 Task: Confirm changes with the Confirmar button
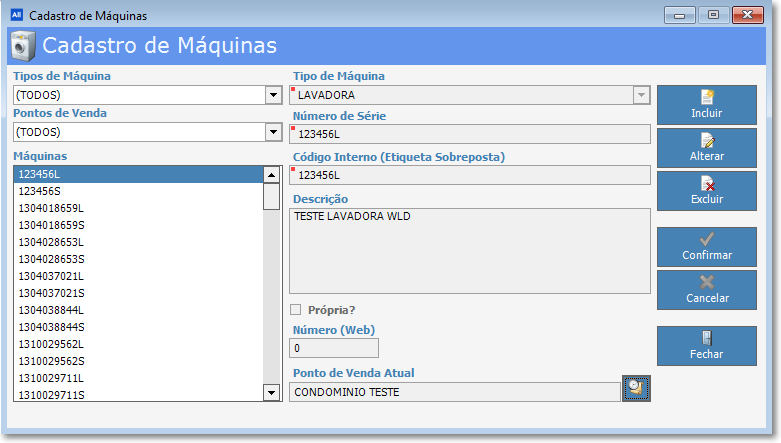coord(706,247)
